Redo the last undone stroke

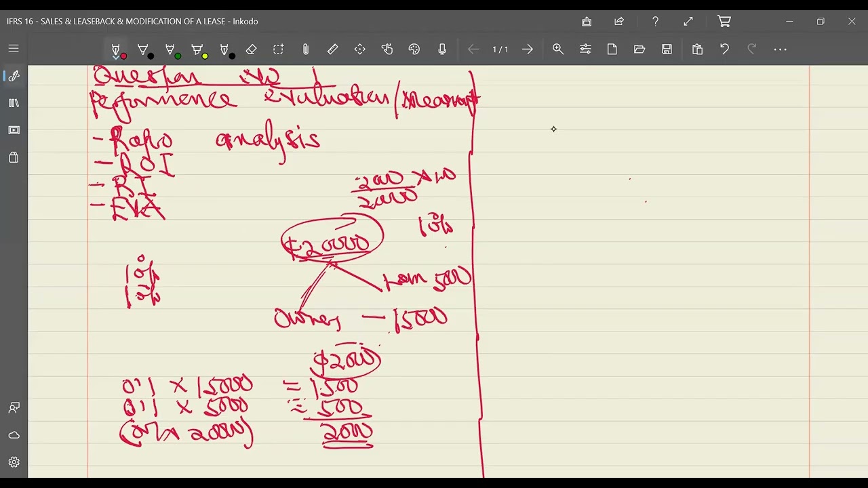[x=751, y=49]
